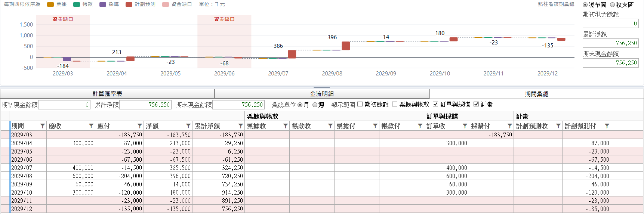Tick the 票據與帳款 checkbox

394,104
